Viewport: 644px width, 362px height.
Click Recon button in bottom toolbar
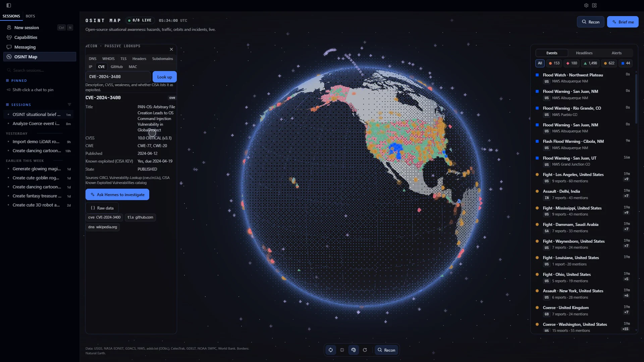click(x=386, y=350)
